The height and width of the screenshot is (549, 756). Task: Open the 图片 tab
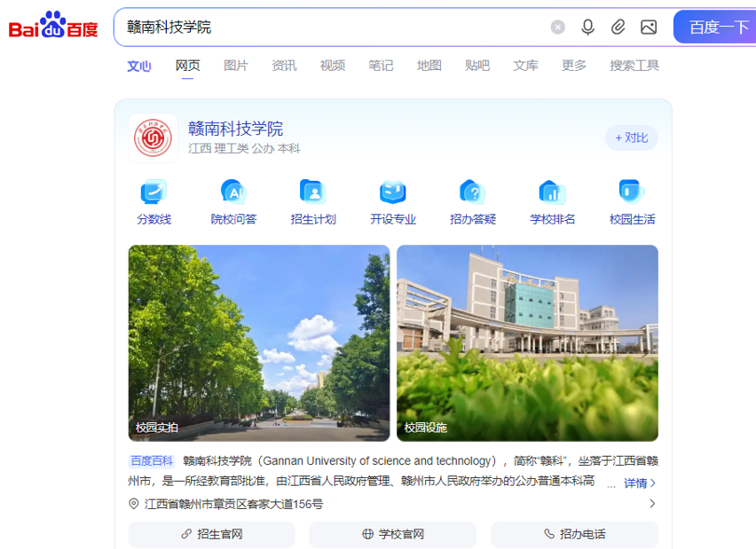[x=236, y=66]
